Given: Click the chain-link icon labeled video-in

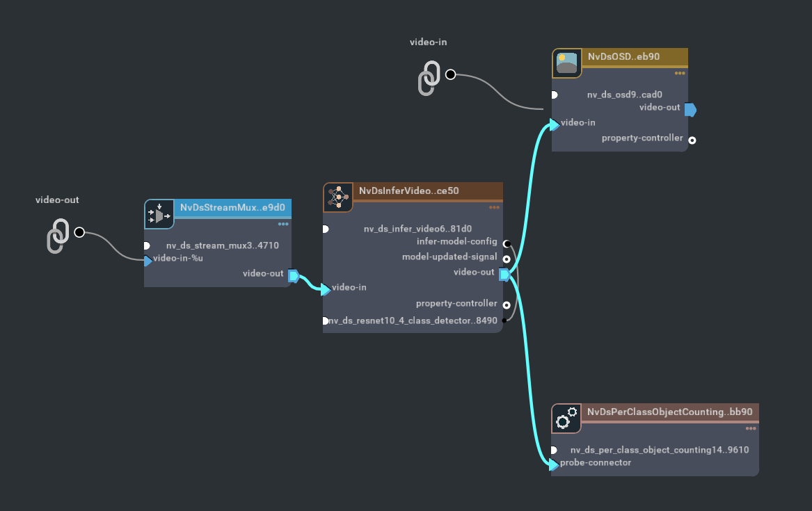Looking at the screenshot, I should 429,79.
